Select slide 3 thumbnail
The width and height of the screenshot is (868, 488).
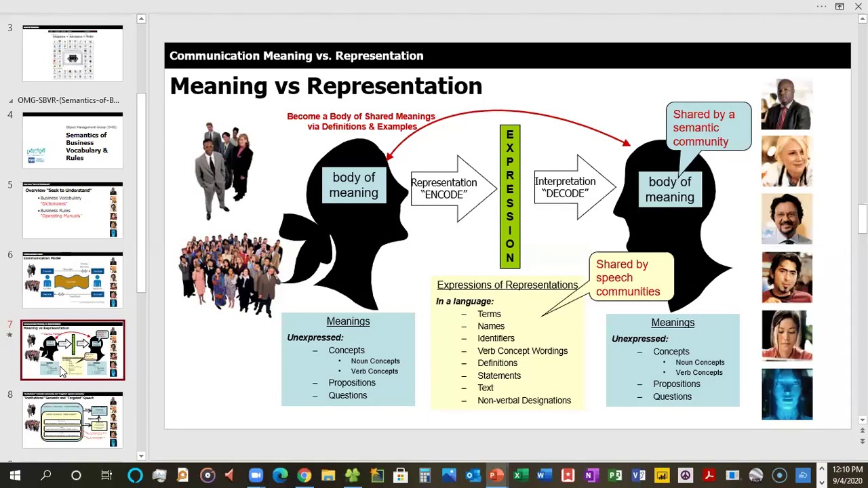pos(73,54)
